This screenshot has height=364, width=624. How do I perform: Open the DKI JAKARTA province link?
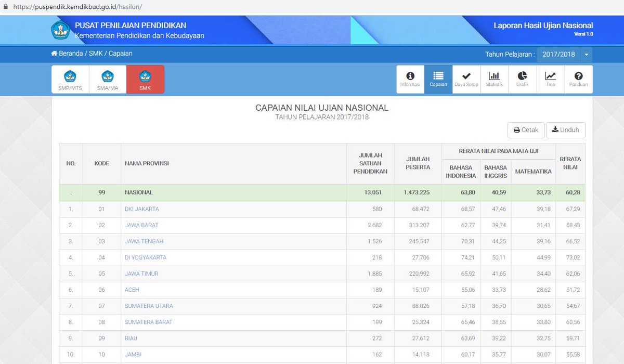[x=142, y=209]
